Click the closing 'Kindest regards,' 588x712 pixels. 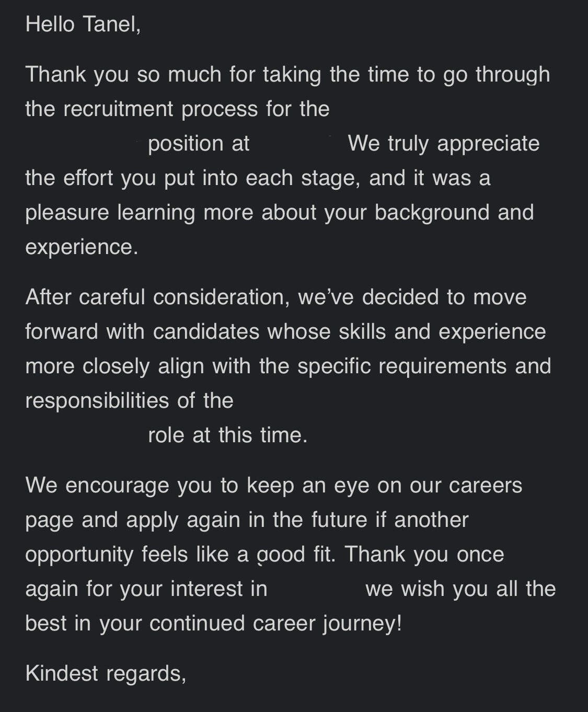click(106, 673)
